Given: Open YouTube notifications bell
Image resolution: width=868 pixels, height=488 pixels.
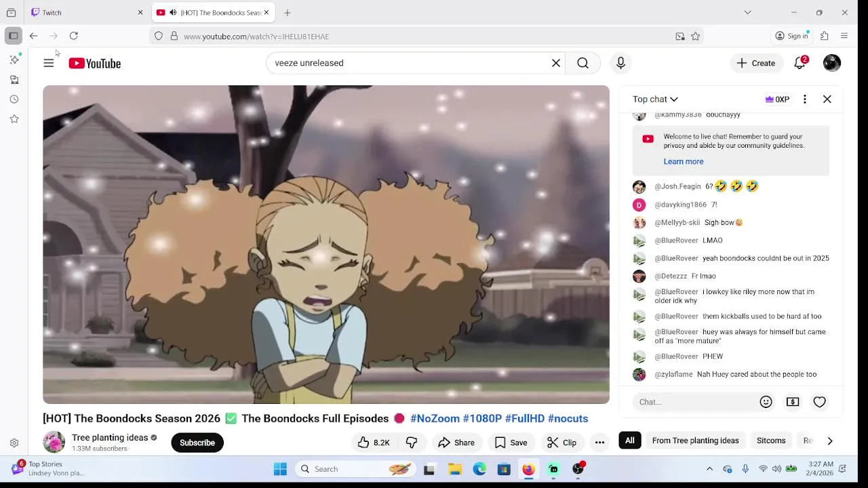Looking at the screenshot, I should [800, 63].
